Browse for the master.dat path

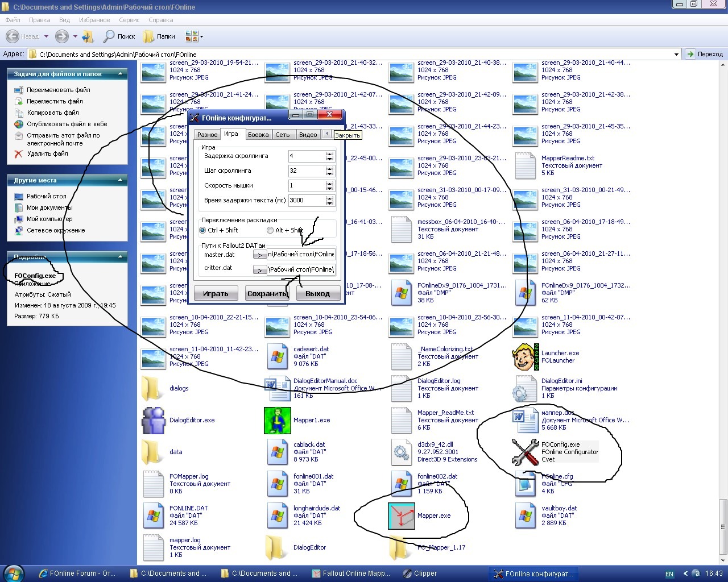point(260,255)
